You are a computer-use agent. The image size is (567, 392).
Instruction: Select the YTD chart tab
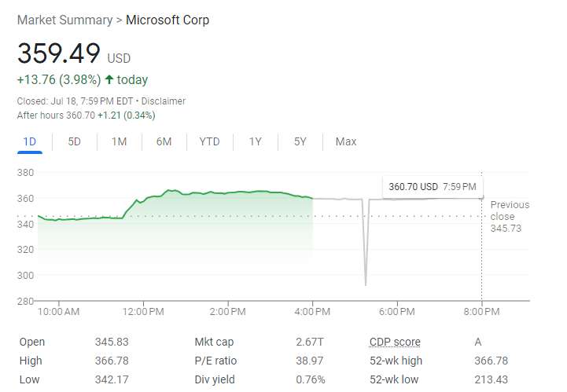[209, 141]
